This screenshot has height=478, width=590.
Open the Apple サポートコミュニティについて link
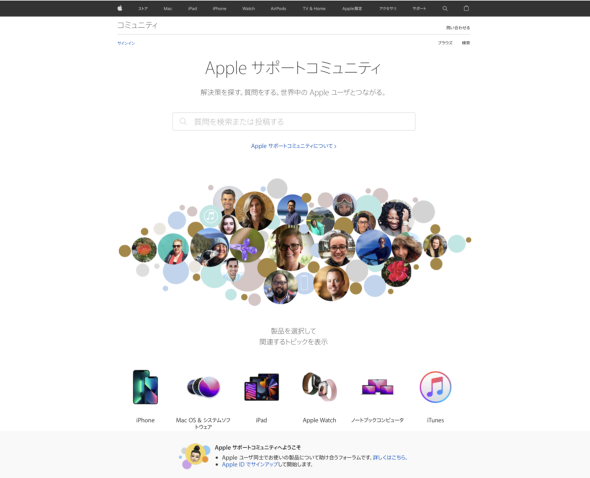click(x=293, y=146)
